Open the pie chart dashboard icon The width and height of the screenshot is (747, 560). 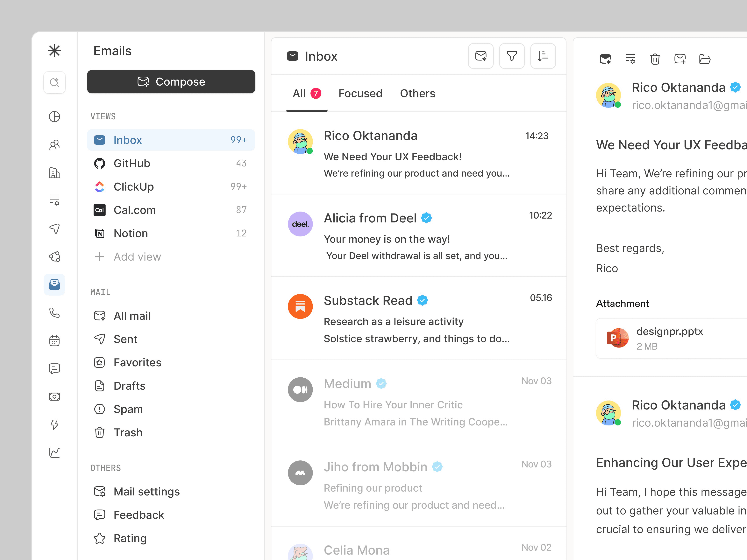tap(54, 117)
